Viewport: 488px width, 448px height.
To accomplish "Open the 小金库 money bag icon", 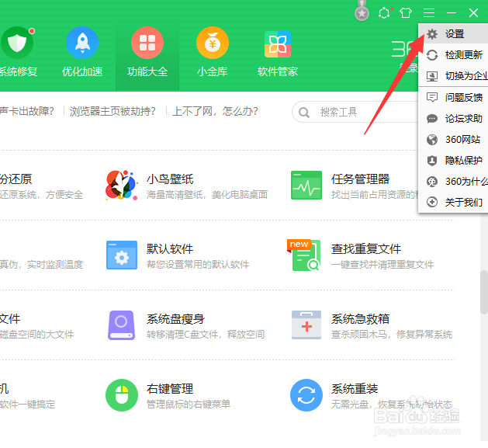I will click(213, 43).
